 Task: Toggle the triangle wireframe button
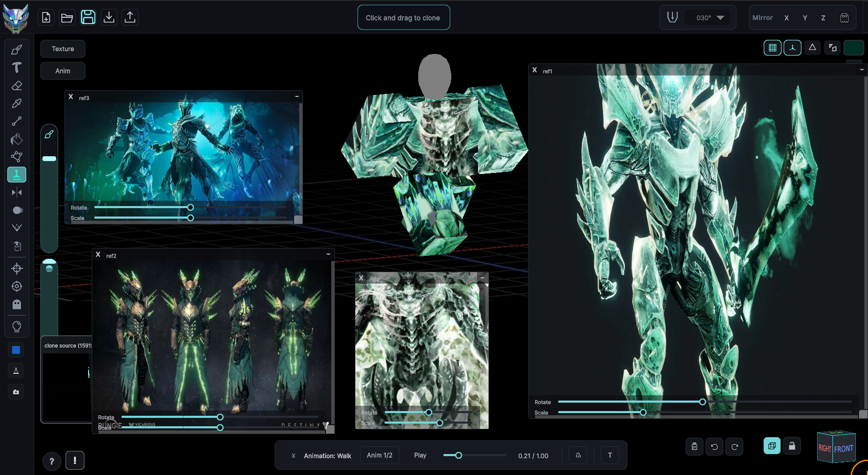tap(812, 48)
